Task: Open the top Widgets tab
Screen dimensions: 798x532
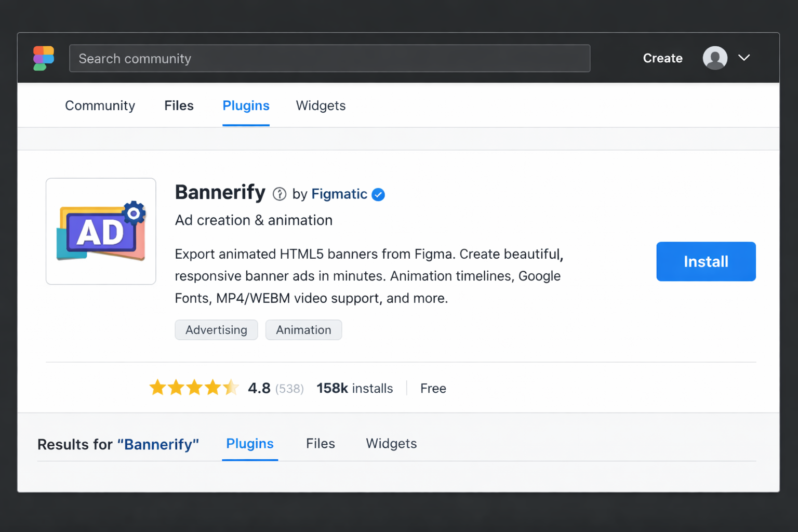Action: (x=321, y=105)
